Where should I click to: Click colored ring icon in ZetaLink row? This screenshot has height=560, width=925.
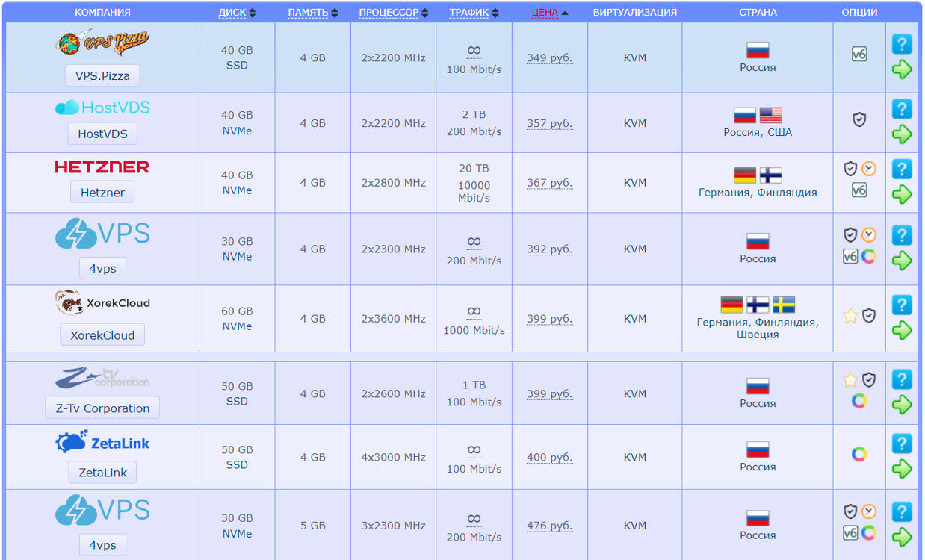[859, 454]
